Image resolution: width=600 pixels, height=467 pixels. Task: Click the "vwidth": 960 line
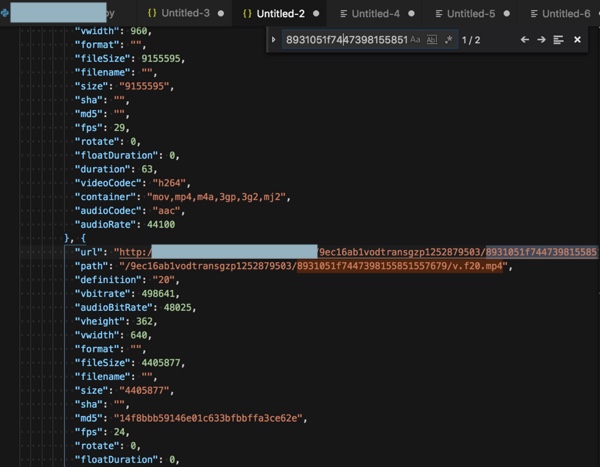[113, 31]
